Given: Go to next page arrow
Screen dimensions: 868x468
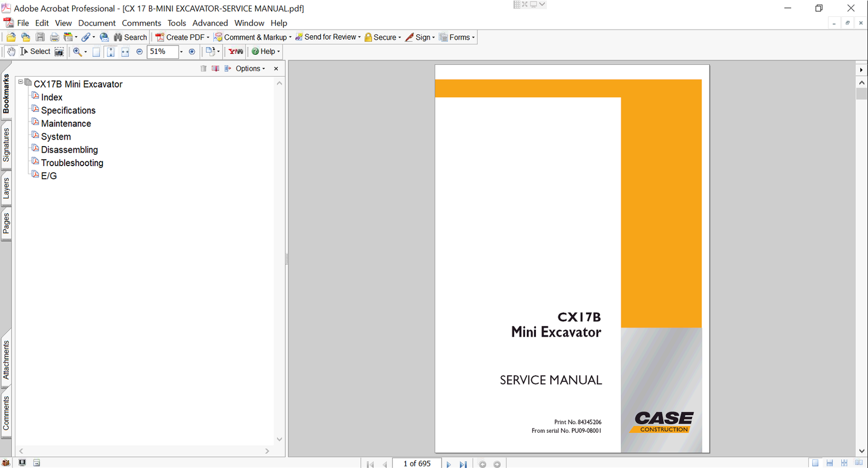Looking at the screenshot, I should [449, 464].
